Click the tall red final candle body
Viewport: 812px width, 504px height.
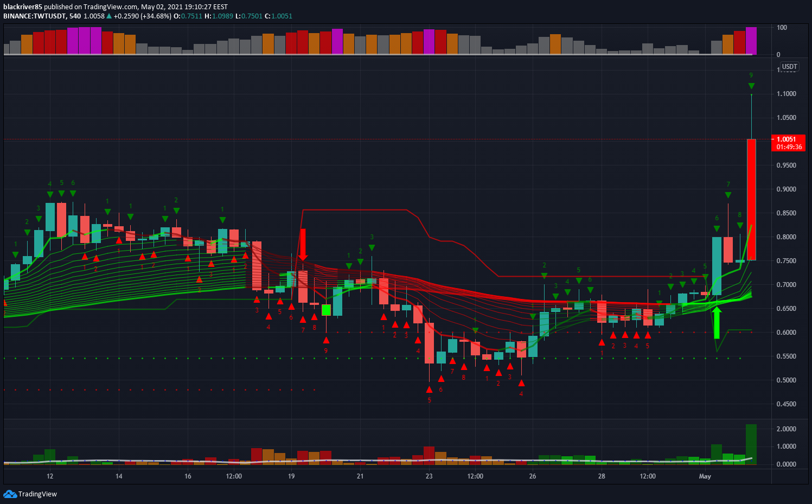(751, 200)
